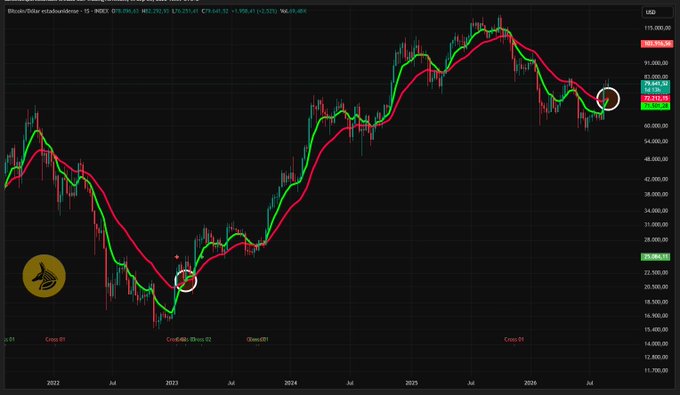Viewport: 680px width, 395px height.
Task: Click the 22.500,00 price axis value
Action: (x=656, y=273)
